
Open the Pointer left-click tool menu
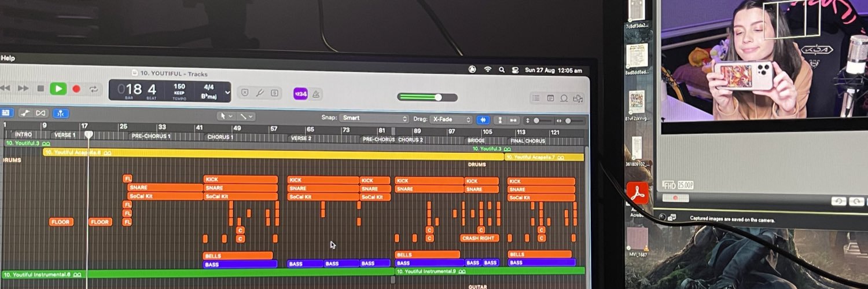[x=226, y=116]
